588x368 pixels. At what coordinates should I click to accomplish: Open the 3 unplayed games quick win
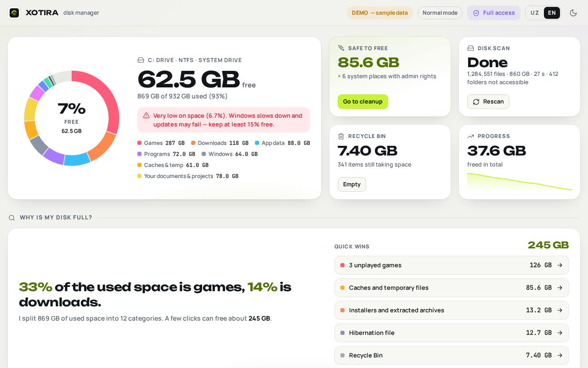tap(452, 265)
